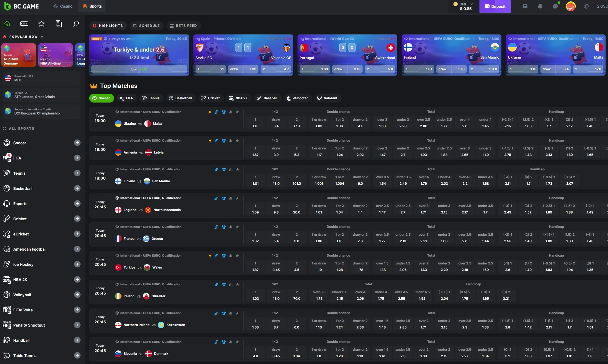Image resolution: width=608 pixels, height=364 pixels.
Task: Open ATP Halle, Germany popular card
Action: [19, 55]
